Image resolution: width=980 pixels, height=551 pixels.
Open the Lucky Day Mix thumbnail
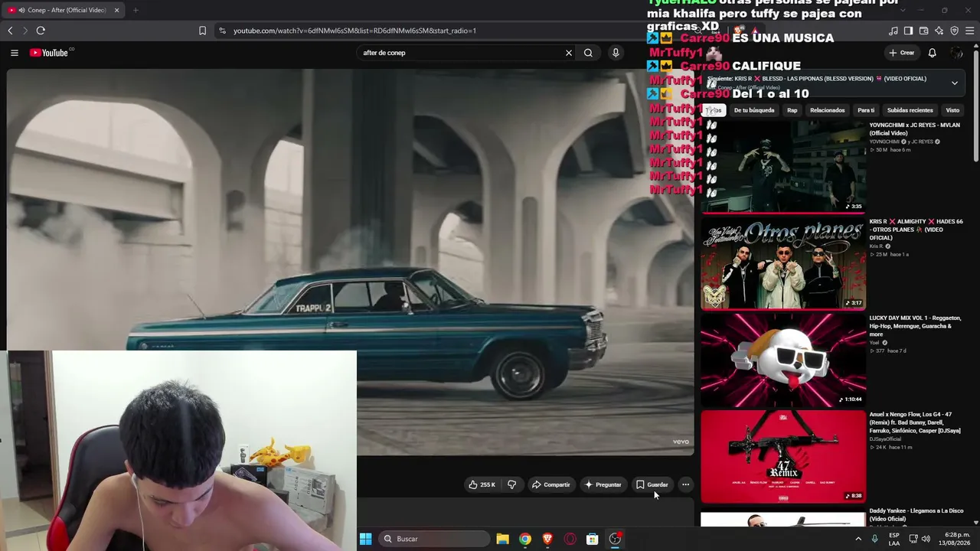coord(783,360)
